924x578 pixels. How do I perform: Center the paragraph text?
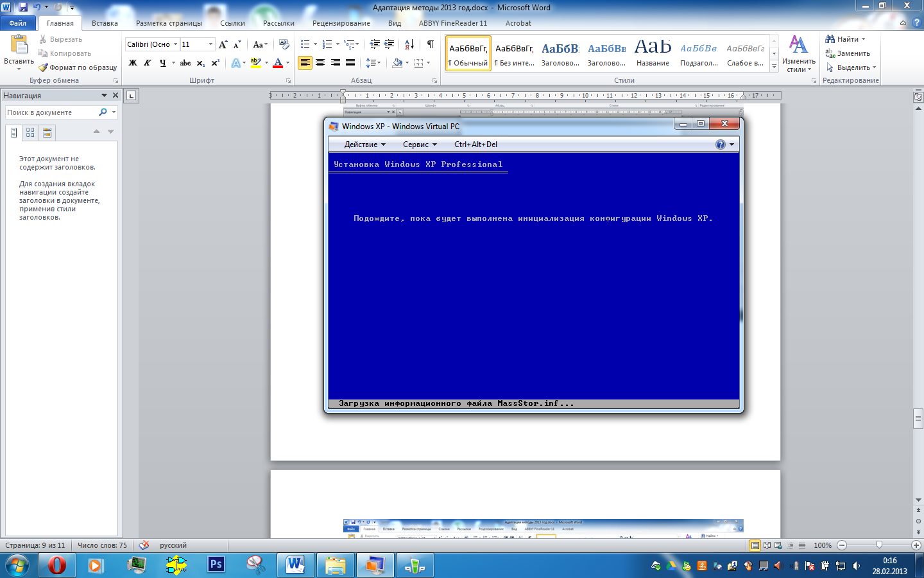point(320,63)
